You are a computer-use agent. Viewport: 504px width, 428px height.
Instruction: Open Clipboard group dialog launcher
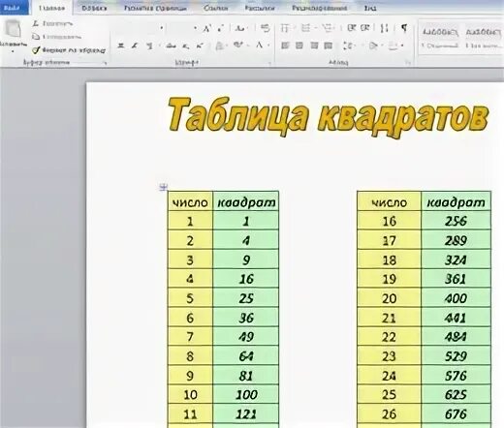105,63
